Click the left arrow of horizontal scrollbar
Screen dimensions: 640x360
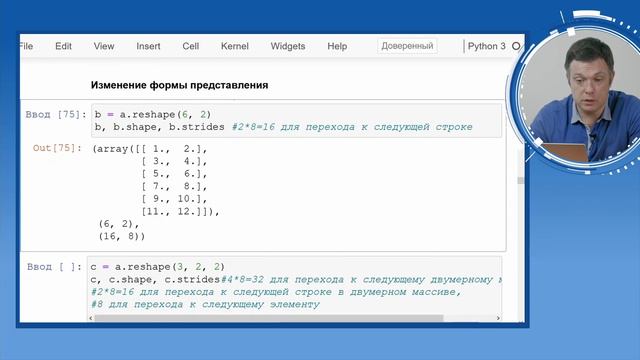coord(91,318)
